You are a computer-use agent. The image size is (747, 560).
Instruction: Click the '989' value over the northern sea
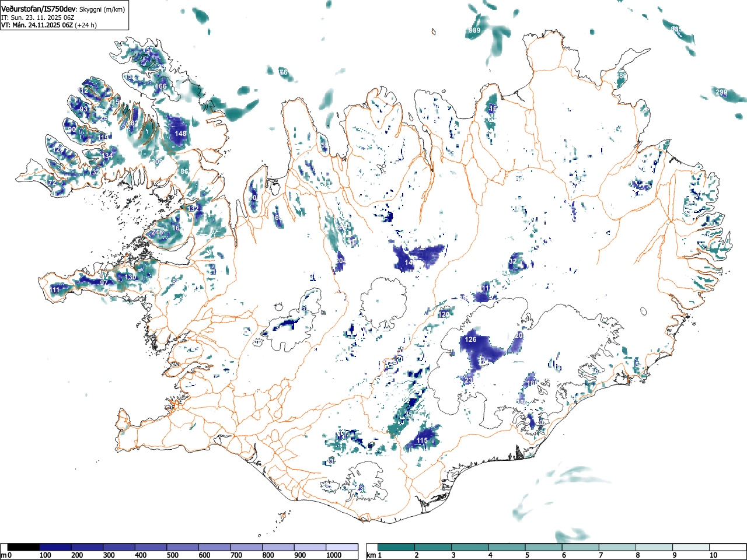tap(475, 31)
